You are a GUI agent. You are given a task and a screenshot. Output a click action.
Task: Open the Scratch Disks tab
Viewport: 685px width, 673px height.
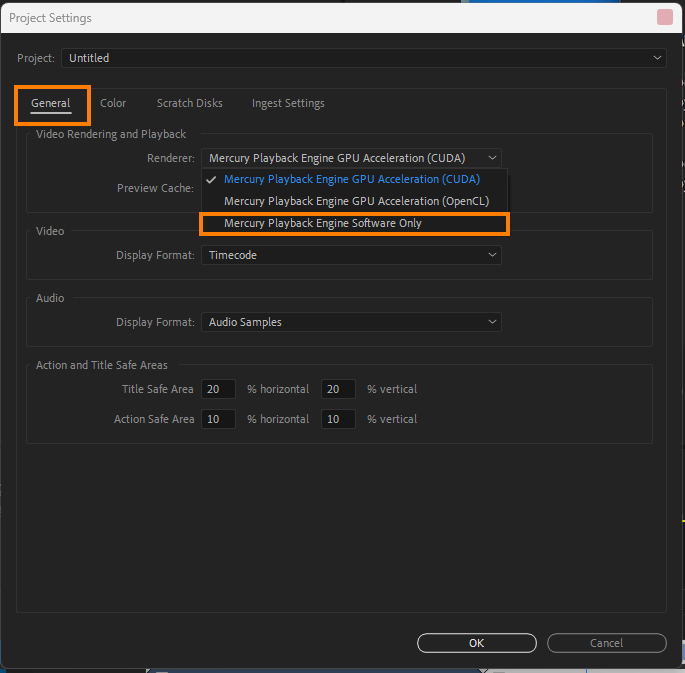pos(190,104)
